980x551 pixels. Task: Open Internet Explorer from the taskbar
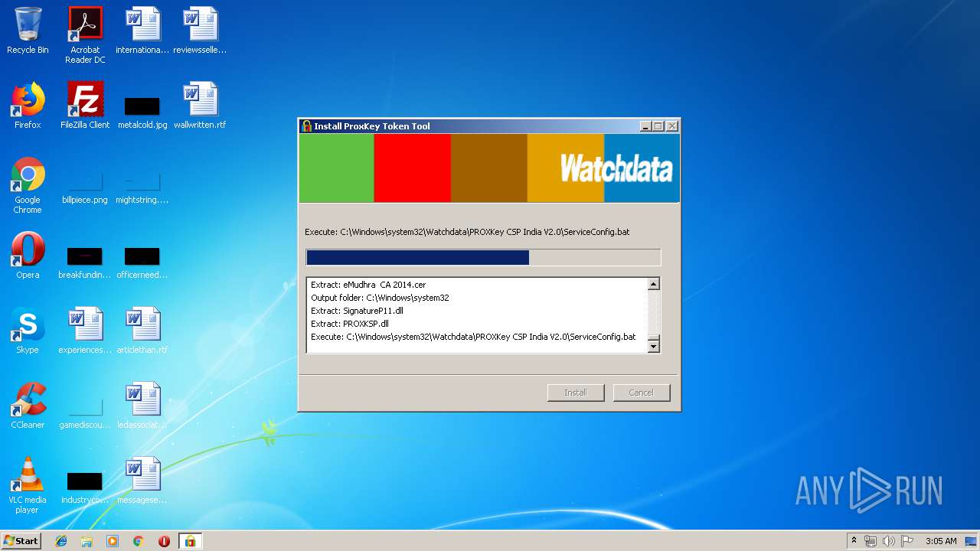coord(61,541)
